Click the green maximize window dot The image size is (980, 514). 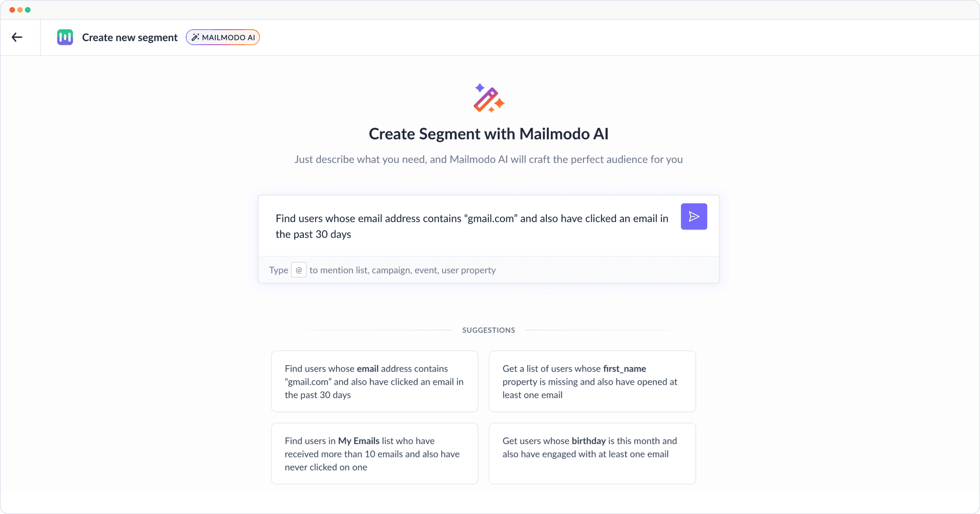[x=28, y=9]
